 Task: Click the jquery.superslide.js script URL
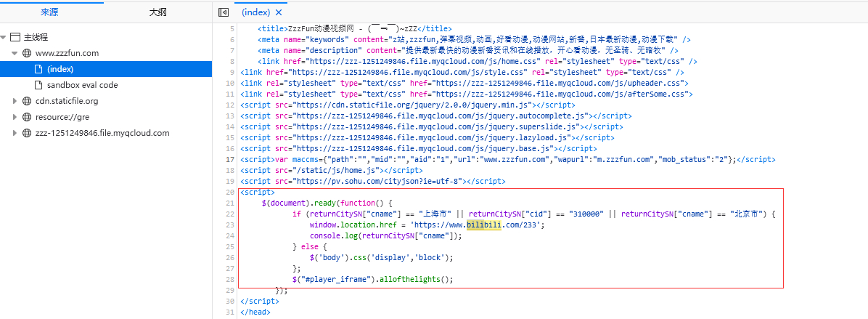coord(437,127)
